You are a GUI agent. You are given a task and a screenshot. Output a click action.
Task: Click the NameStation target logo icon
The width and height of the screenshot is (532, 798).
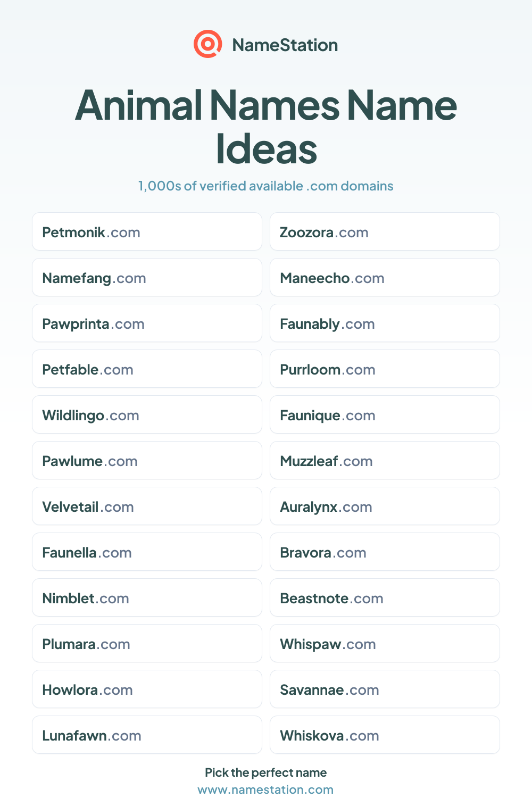click(x=207, y=44)
